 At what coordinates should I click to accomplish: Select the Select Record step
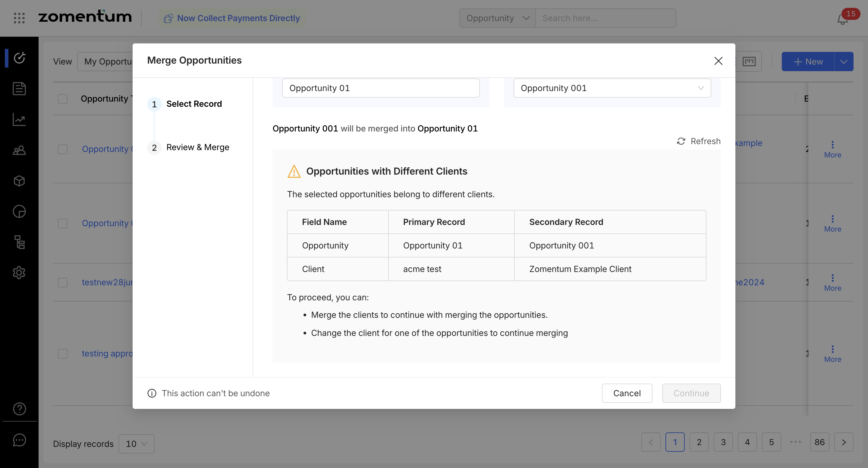point(194,104)
